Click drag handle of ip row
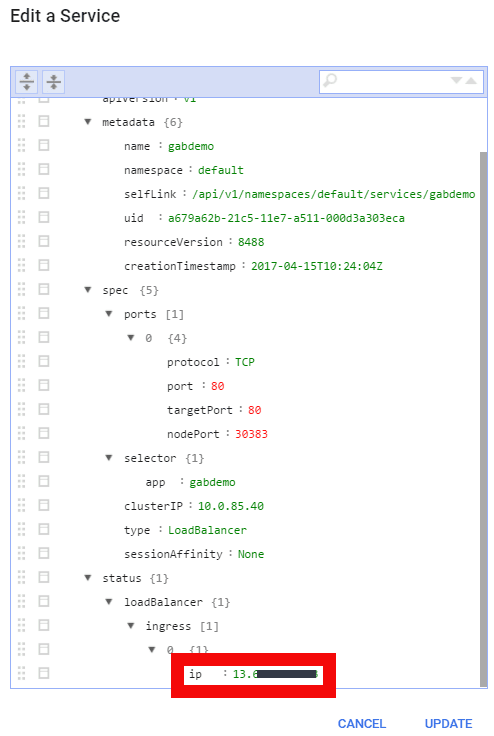 click(x=22, y=673)
